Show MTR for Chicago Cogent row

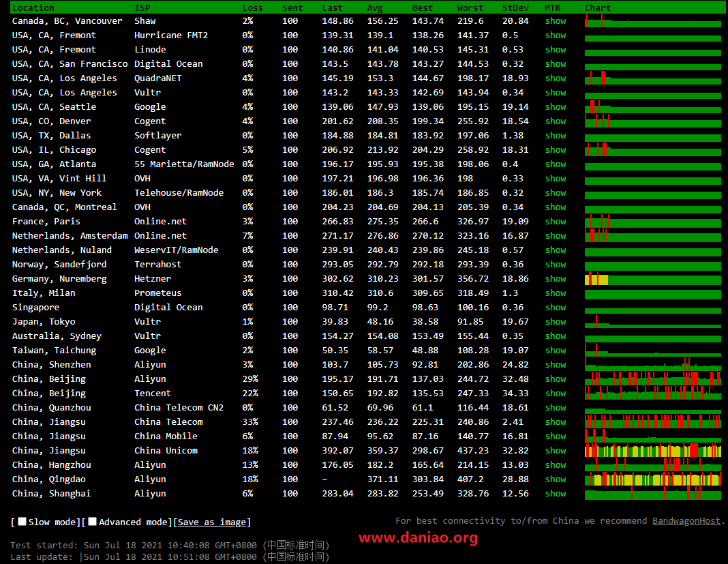(x=556, y=150)
